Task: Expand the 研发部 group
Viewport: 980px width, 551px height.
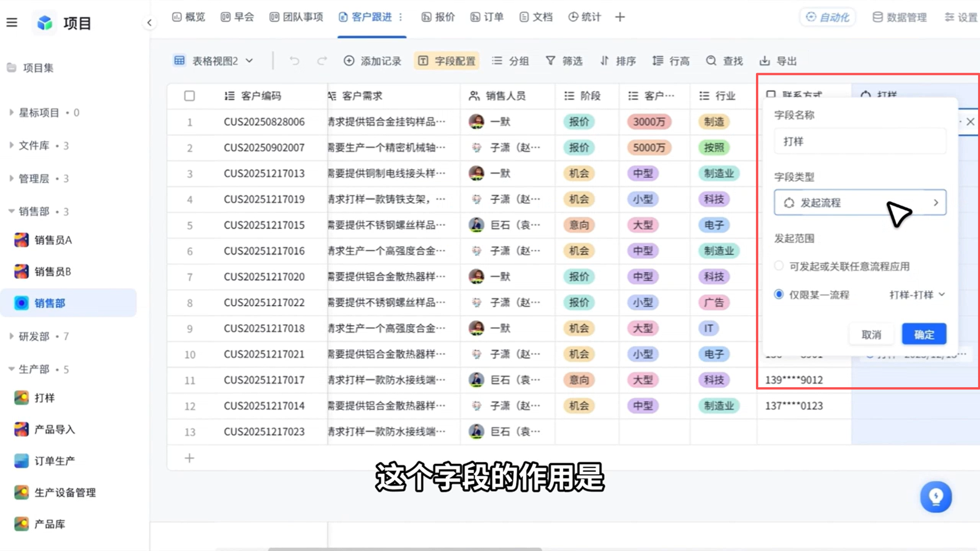Action: click(x=11, y=336)
